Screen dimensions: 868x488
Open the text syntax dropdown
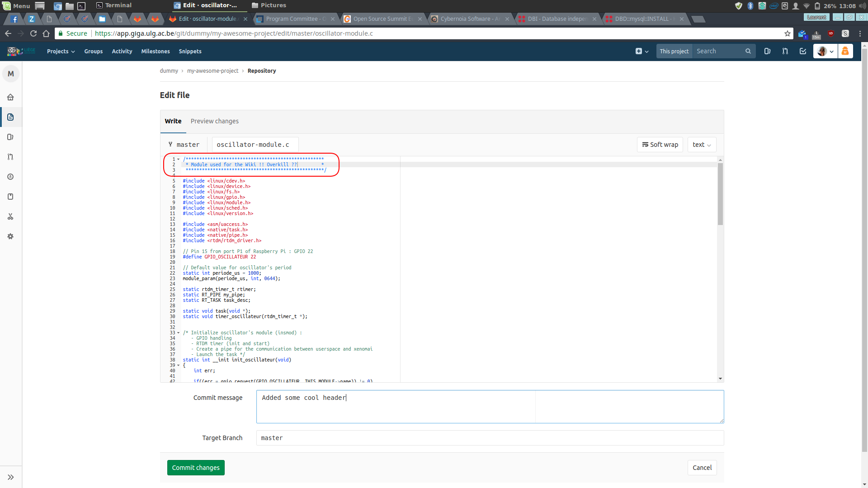[702, 145]
